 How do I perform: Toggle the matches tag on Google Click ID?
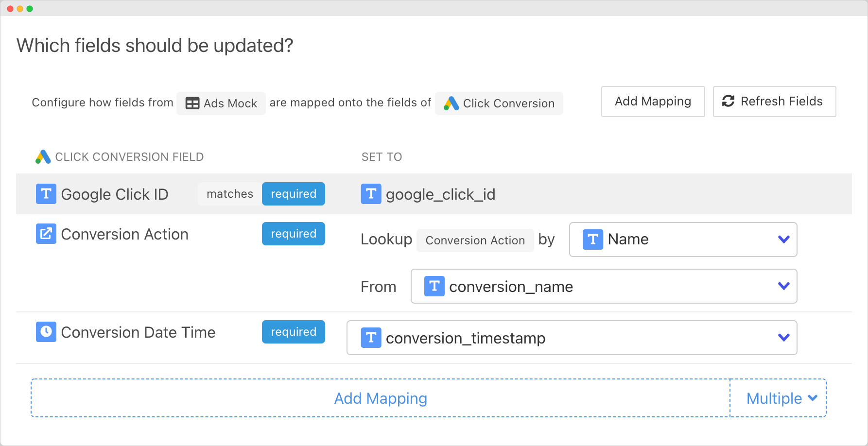click(x=229, y=194)
